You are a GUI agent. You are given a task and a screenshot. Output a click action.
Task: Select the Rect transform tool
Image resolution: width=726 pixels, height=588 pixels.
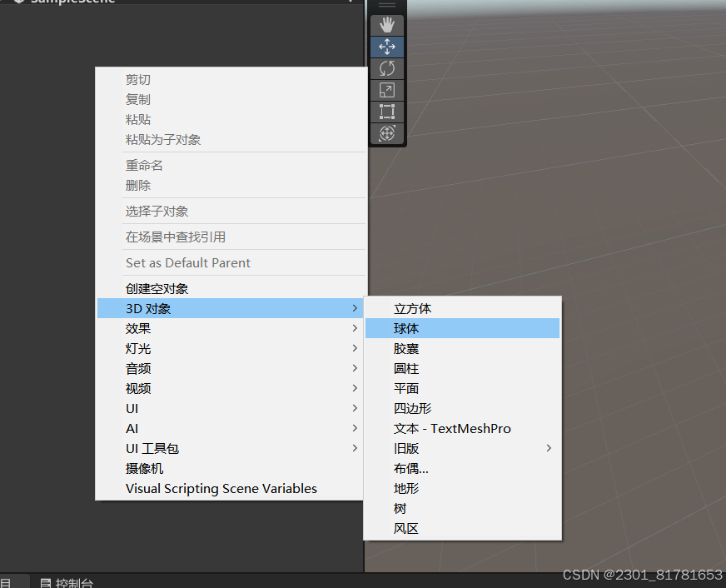[387, 112]
